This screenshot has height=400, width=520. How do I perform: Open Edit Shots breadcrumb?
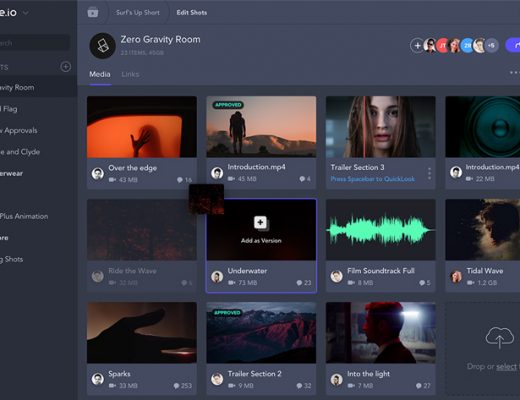coord(192,12)
